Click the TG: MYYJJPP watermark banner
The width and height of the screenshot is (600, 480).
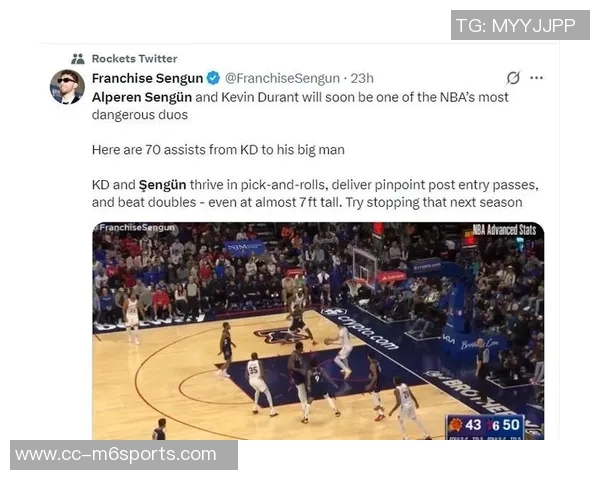[x=520, y=25]
